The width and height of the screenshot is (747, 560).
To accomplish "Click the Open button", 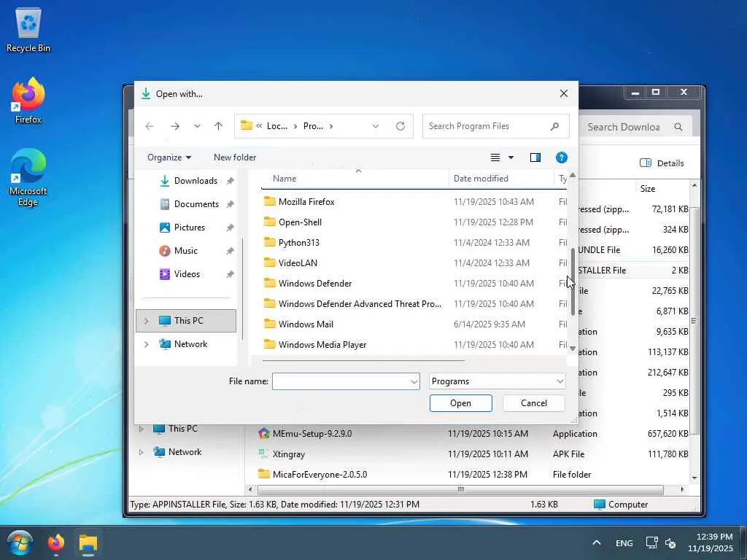I will [461, 403].
